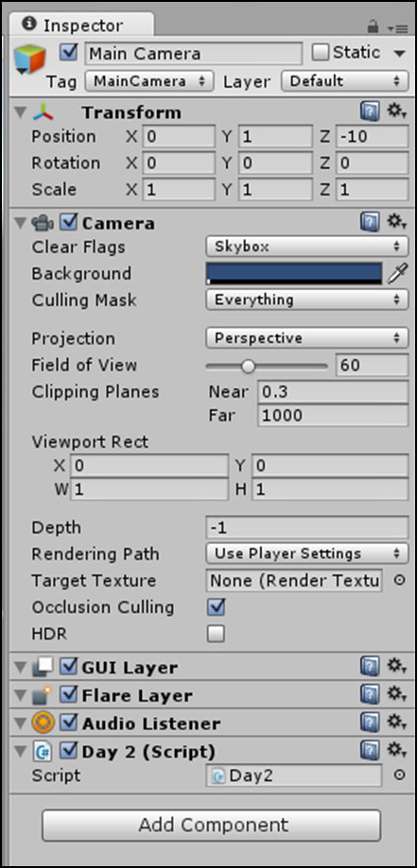Screen dimensions: 417x868
Task: Disable the Flare Layer component
Action: coord(68,694)
